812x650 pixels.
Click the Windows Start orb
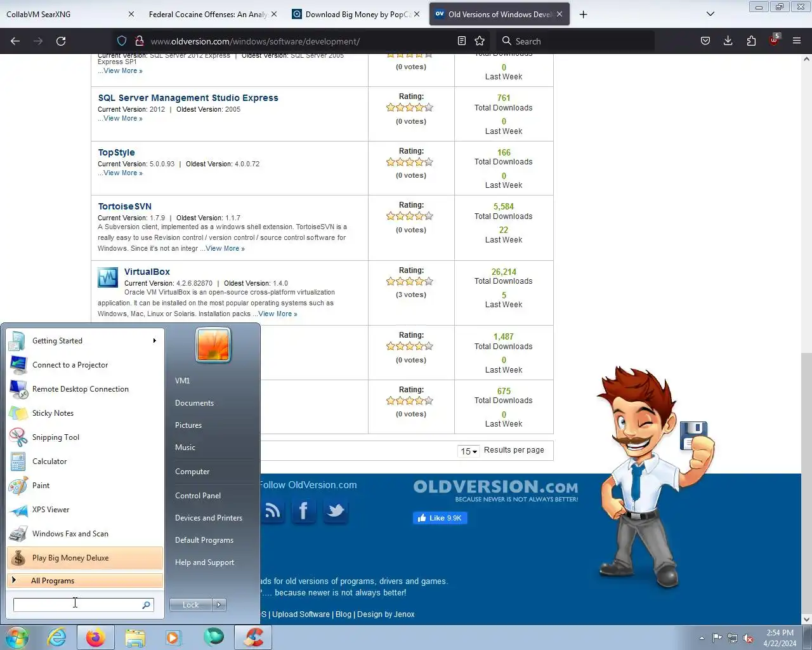coord(17,637)
